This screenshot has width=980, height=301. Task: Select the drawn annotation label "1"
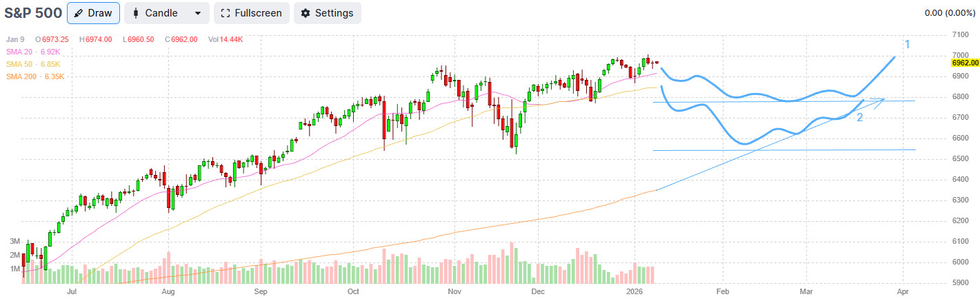tap(908, 45)
